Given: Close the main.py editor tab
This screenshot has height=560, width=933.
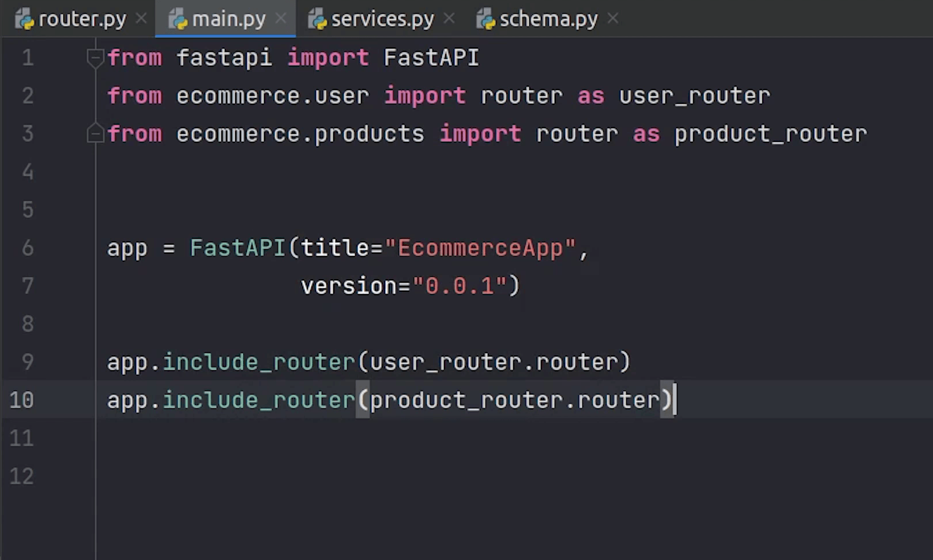Looking at the screenshot, I should 281,19.
